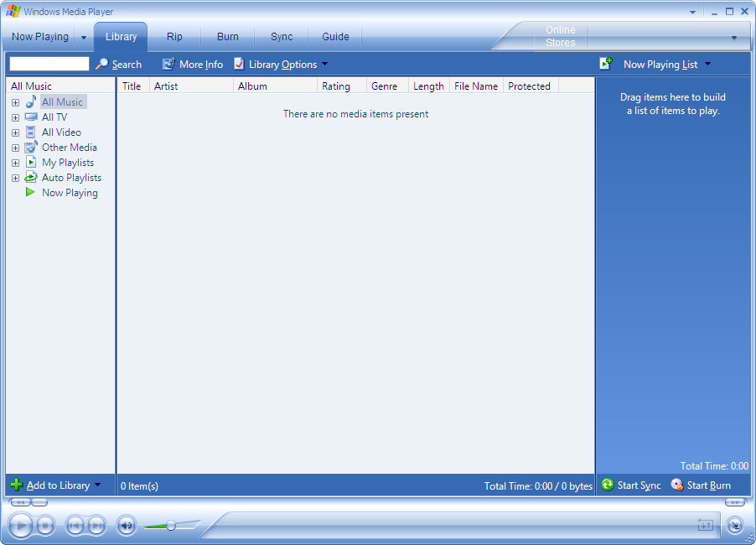Viewport: 756px width, 545px height.
Task: Click the magnifying glass Search icon
Action: (101, 65)
